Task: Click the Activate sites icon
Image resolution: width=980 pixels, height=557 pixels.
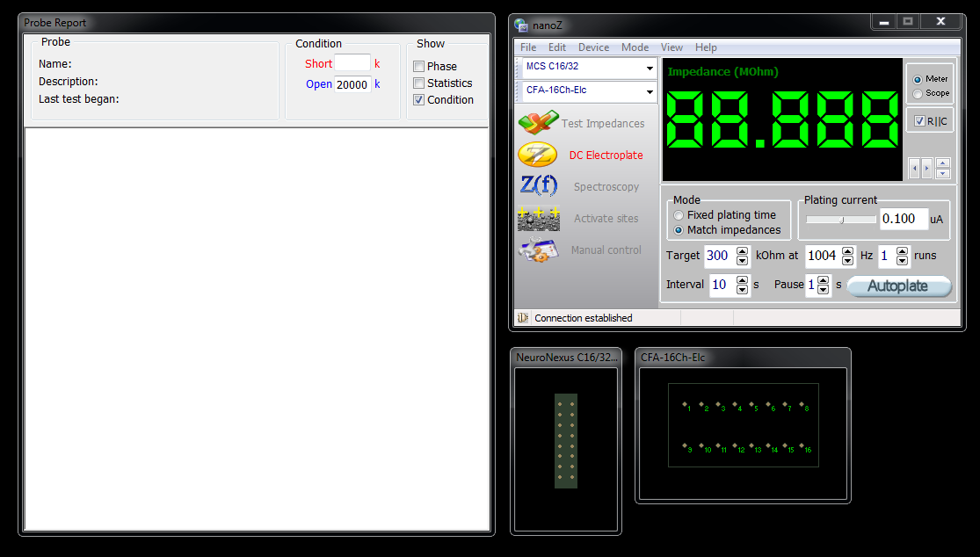Action: point(538,218)
